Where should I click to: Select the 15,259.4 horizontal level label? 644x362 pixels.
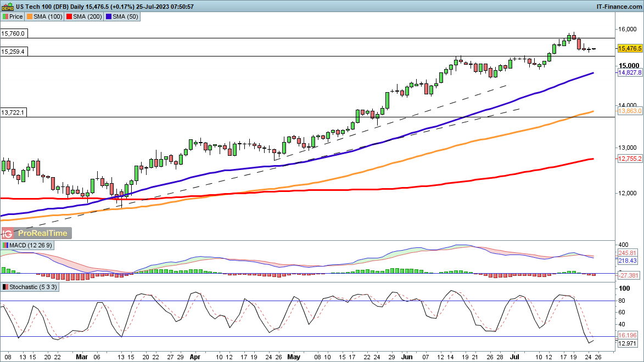coord(14,52)
